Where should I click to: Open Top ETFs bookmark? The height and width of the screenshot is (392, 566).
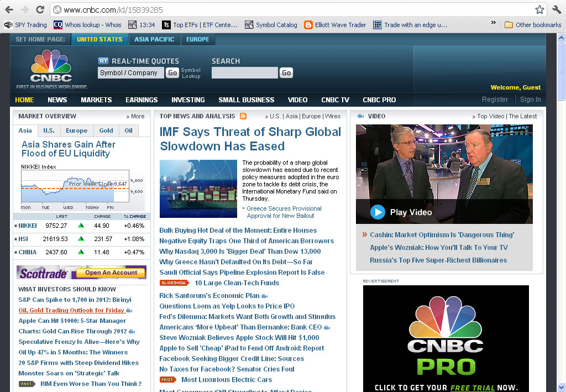[200, 25]
